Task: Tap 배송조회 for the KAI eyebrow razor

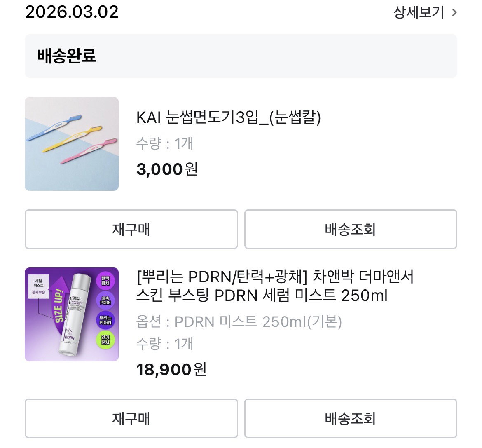Action: coord(351,229)
